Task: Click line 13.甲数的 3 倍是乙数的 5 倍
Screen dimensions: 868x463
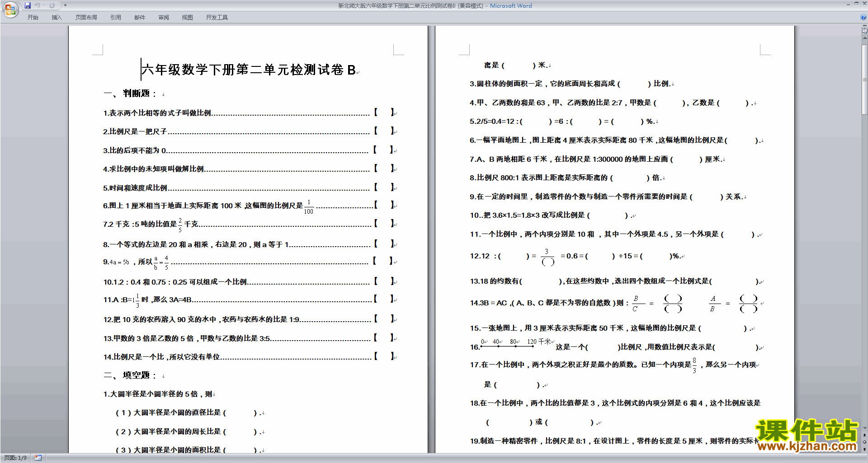Action: pos(250,338)
